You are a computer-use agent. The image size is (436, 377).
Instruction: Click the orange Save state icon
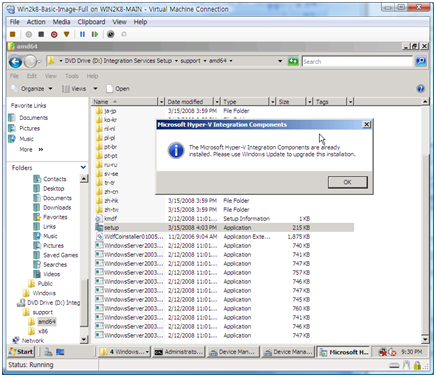tap(66, 34)
